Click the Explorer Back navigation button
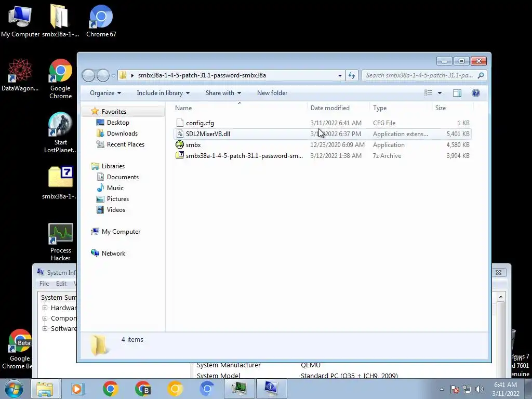Viewport: 532px width, 399px height. pyautogui.click(x=88, y=75)
